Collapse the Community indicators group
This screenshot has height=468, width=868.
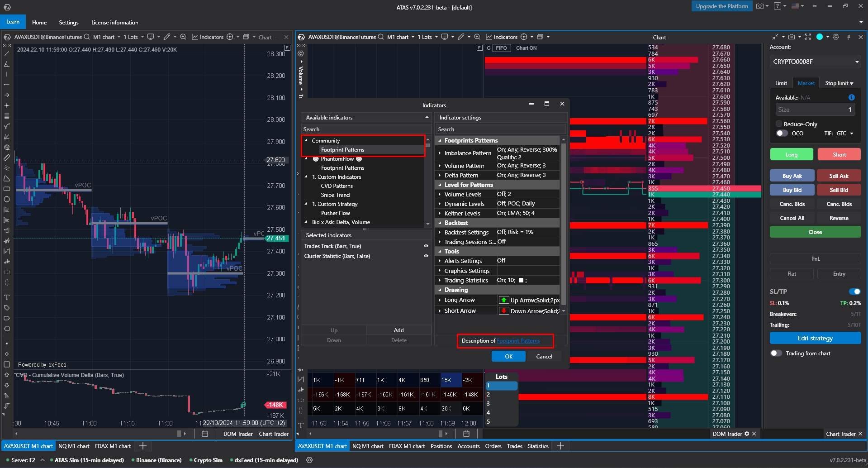click(306, 141)
